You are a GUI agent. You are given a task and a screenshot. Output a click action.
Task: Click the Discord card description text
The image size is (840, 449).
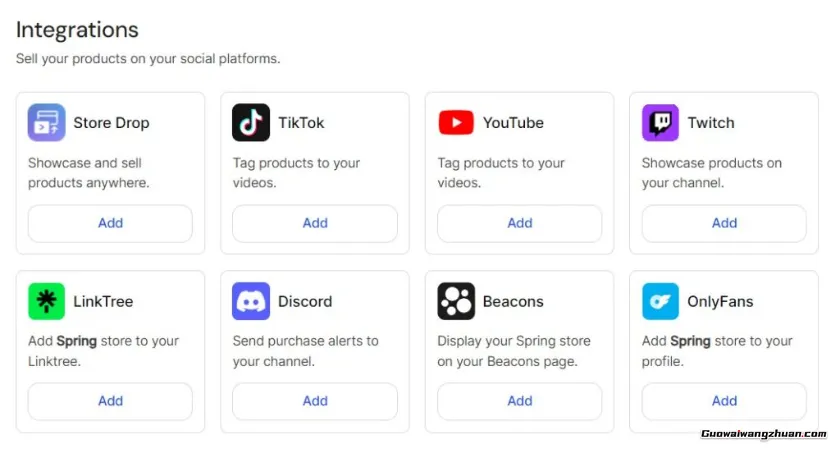pyautogui.click(x=305, y=351)
